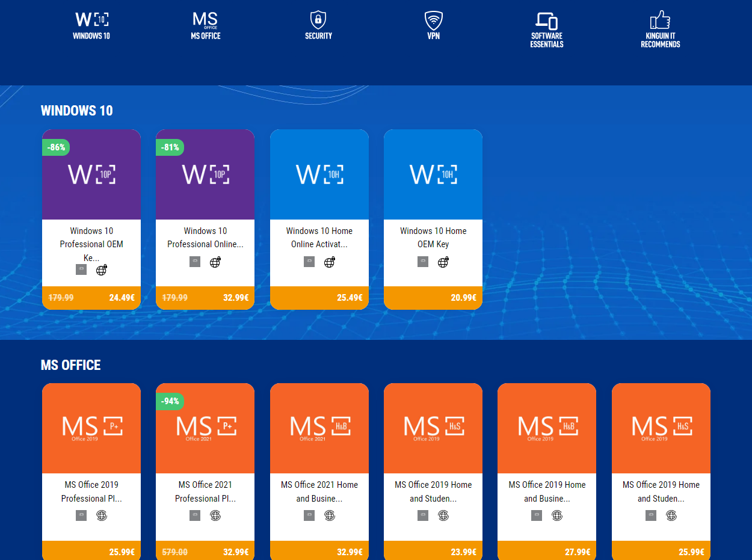This screenshot has width=752, height=560.
Task: Click key icon on MS Office 2019 Professional Plus card
Action: [x=81, y=515]
